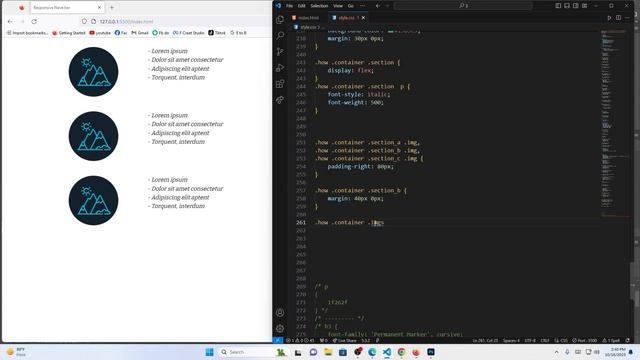Show hidden system tray icons
Viewport: 640px width, 360px height.
556,352
